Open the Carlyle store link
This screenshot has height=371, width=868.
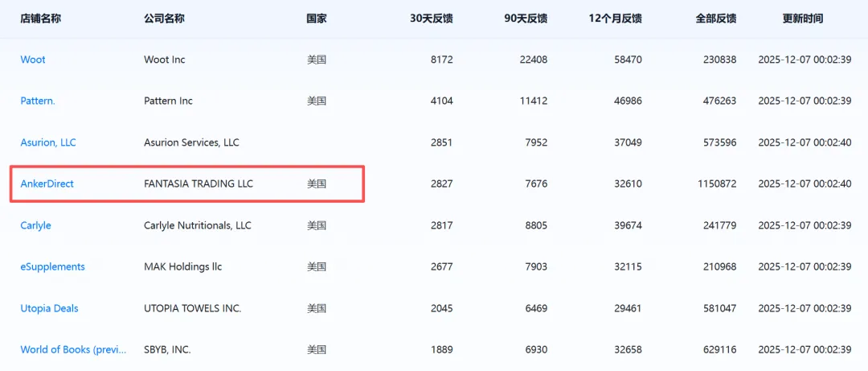click(35, 225)
